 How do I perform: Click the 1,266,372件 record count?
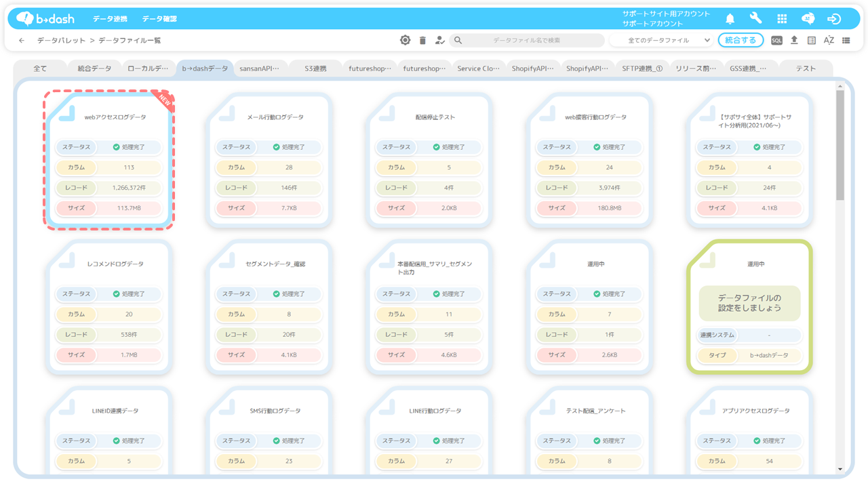(x=129, y=188)
